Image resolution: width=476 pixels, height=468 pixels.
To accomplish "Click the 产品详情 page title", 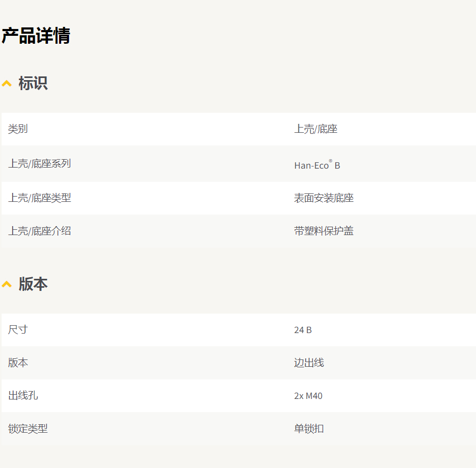I will click(36, 36).
